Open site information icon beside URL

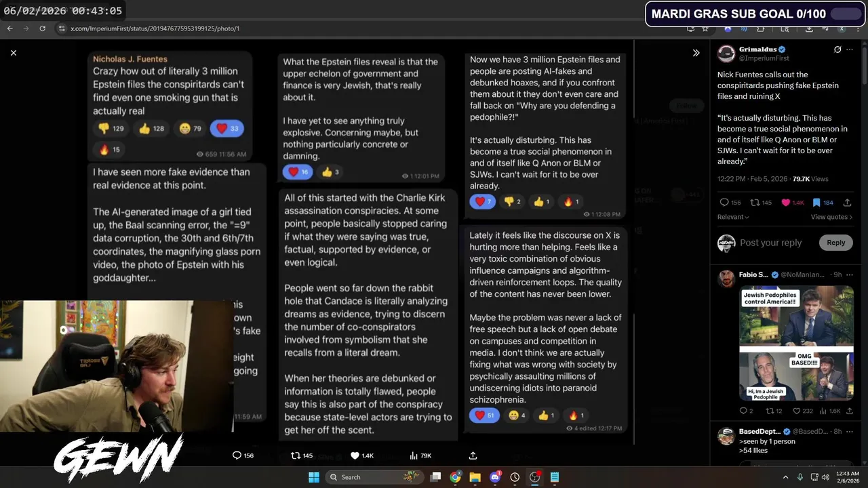click(62, 28)
